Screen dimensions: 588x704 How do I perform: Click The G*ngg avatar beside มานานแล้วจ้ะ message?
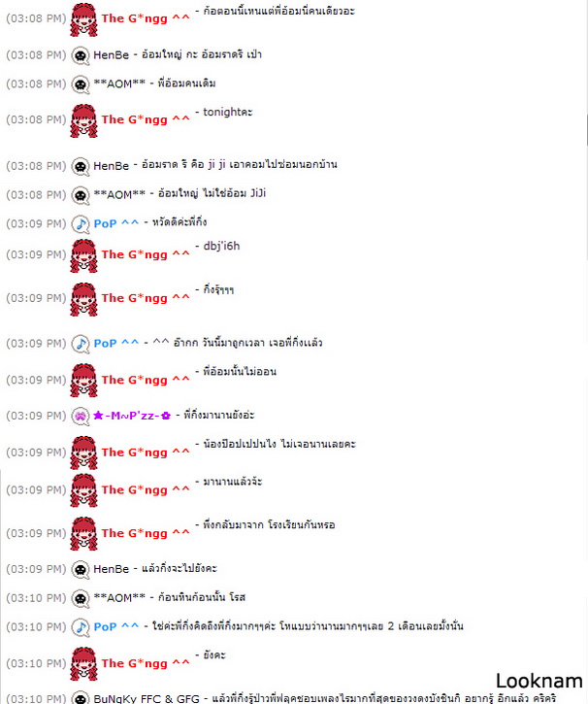tap(83, 490)
